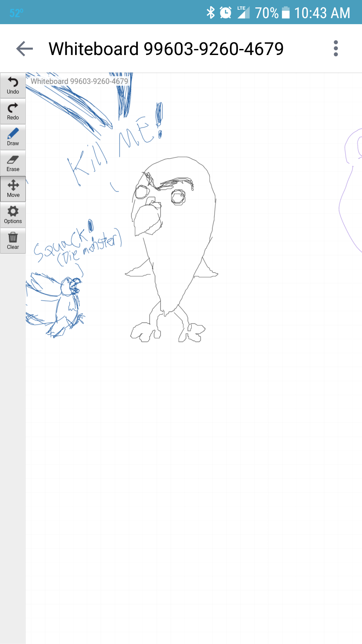
Task: Toggle the active Move tool
Action: pyautogui.click(x=13, y=189)
